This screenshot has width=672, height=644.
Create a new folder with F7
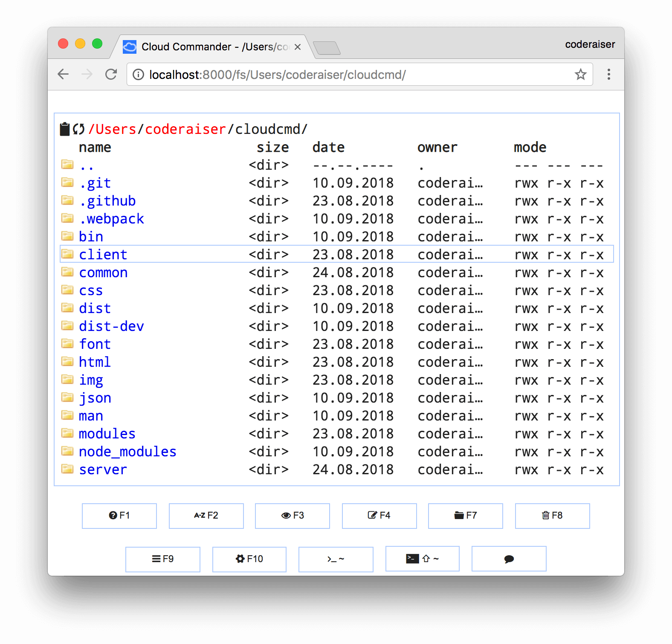pos(465,516)
